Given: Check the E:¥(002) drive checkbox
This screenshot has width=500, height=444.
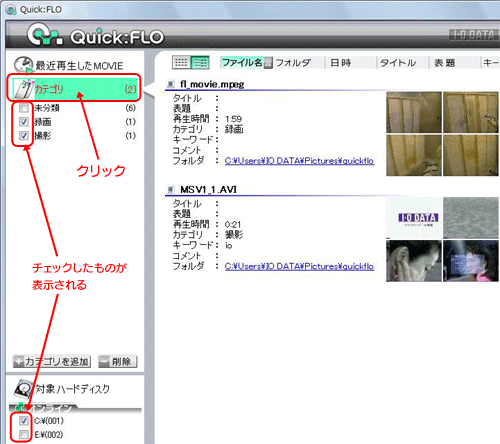Looking at the screenshot, I should coord(24,435).
